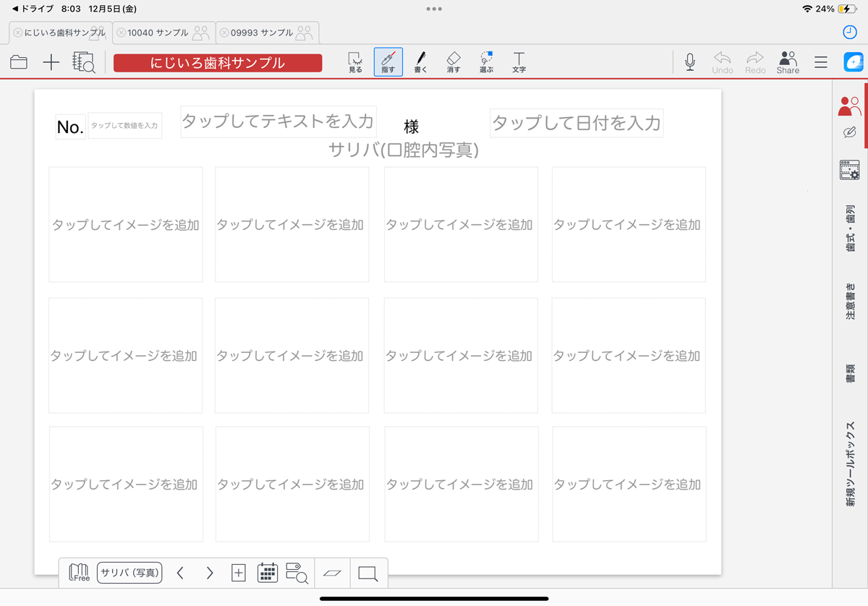The width and height of the screenshot is (868, 606).
Task: Select the 消す eraser tool
Action: (454, 62)
